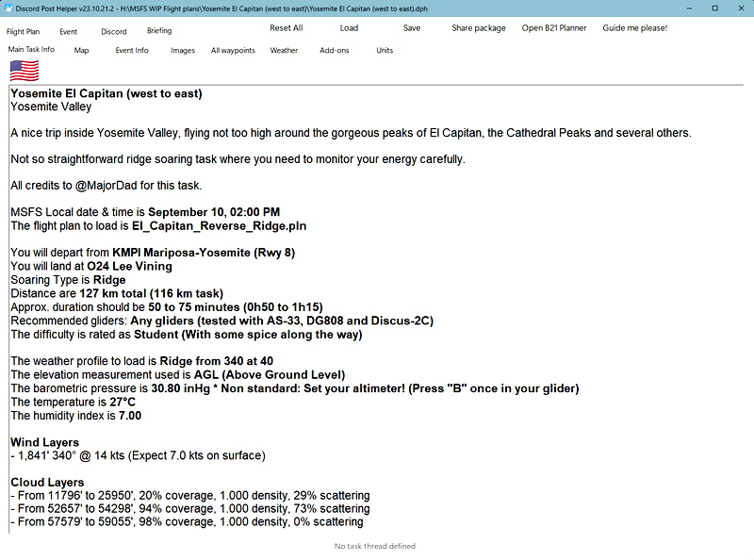Screen dimensions: 754x560
Task: Open B21 Planner
Action: click(554, 28)
